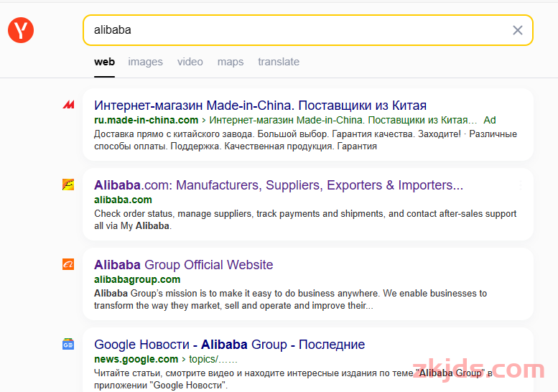
Task: Click the Alibaba.com favicon icon
Action: (x=68, y=185)
